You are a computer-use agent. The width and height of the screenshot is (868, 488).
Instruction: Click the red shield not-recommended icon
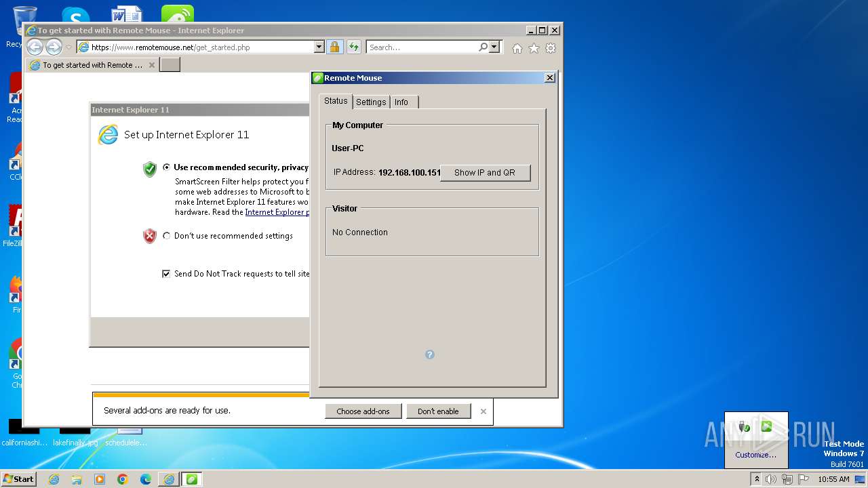pyautogui.click(x=150, y=236)
